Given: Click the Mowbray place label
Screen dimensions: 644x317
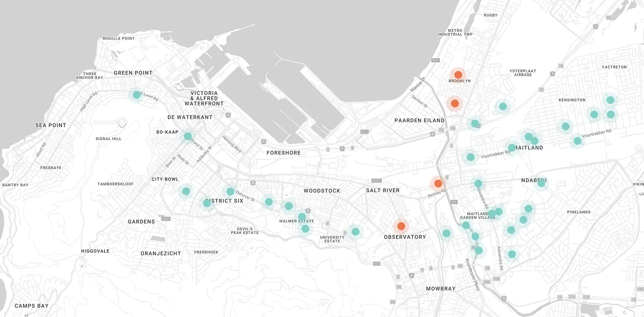Looking at the screenshot, I should pyautogui.click(x=441, y=288).
